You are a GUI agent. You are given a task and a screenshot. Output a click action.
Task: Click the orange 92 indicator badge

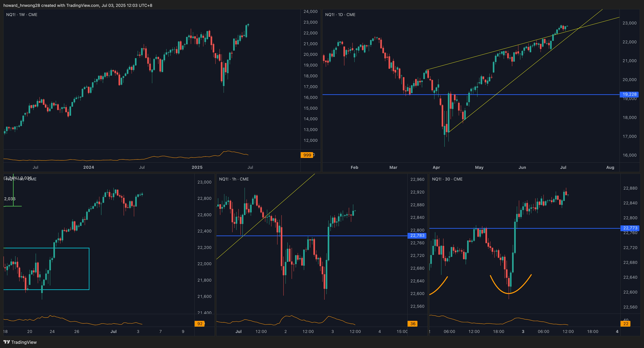pyautogui.click(x=200, y=324)
